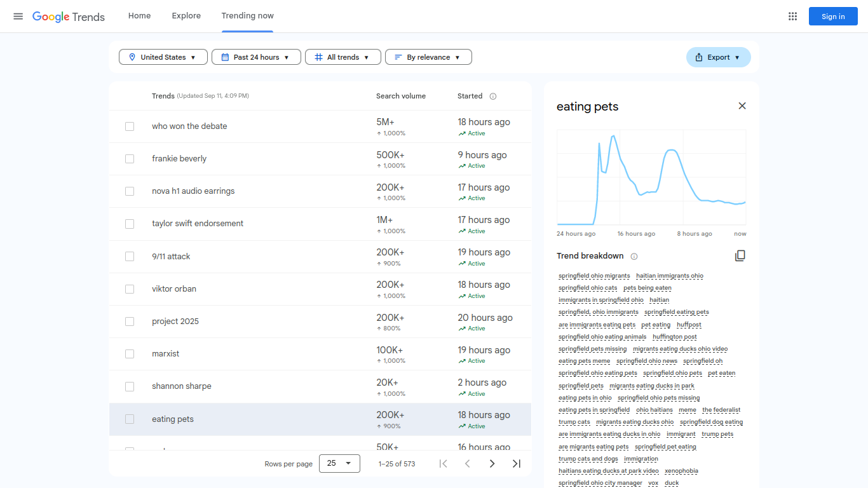This screenshot has width=868, height=488.
Task: Check the box for who won the debate
Action: coord(130,126)
